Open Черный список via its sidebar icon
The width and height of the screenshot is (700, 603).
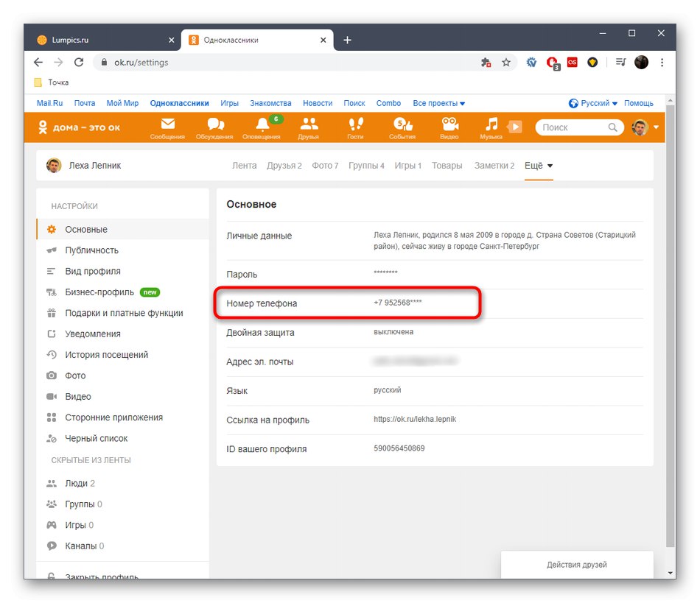52,437
